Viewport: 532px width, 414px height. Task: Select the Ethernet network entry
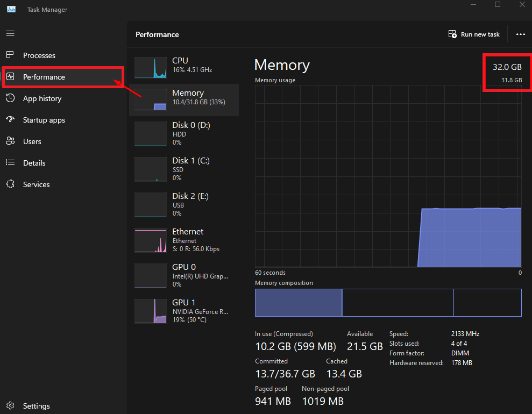tap(184, 240)
